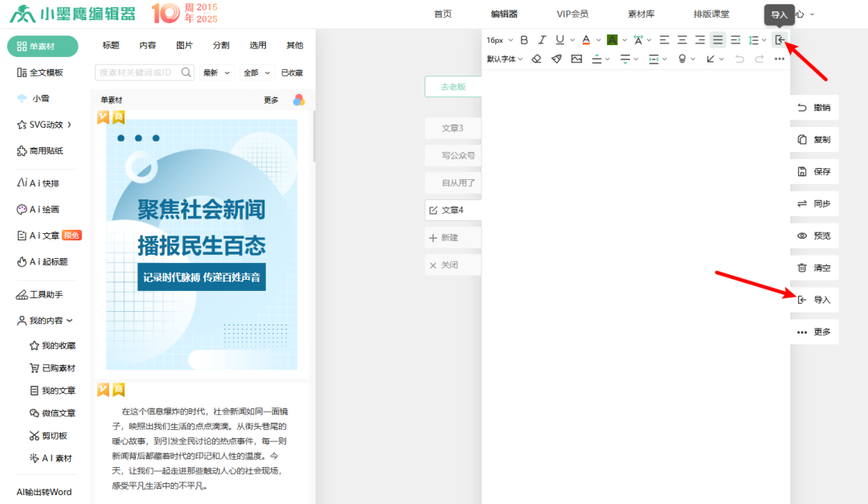The height and width of the screenshot is (504, 868).
Task: Click the material keyword search field
Action: coord(137,72)
